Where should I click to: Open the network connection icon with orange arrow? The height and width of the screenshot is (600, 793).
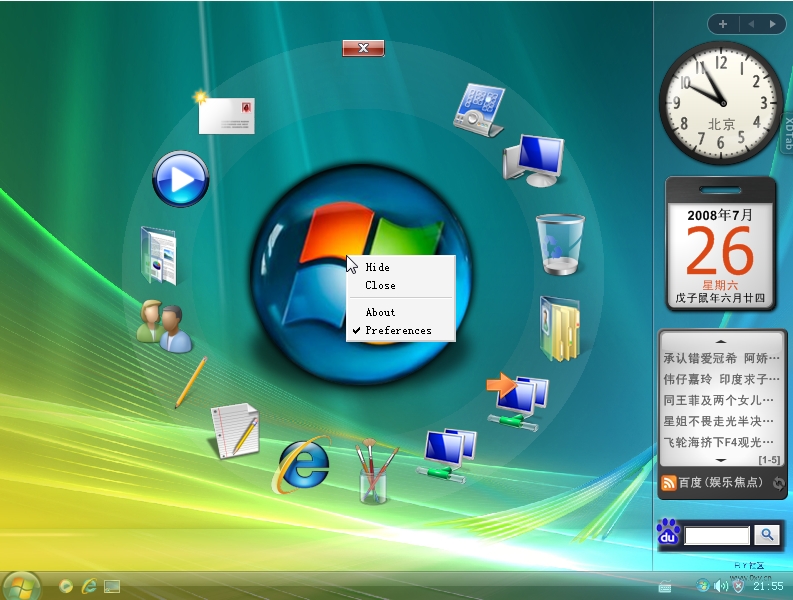tap(517, 401)
